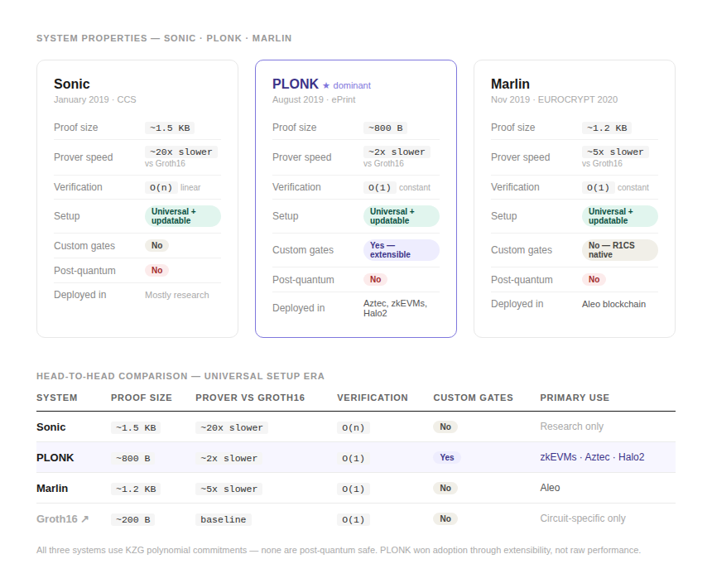Click the 'HEAD-TO-HEAD COMPARISON' section heading
The image size is (712, 588).
tap(180, 376)
